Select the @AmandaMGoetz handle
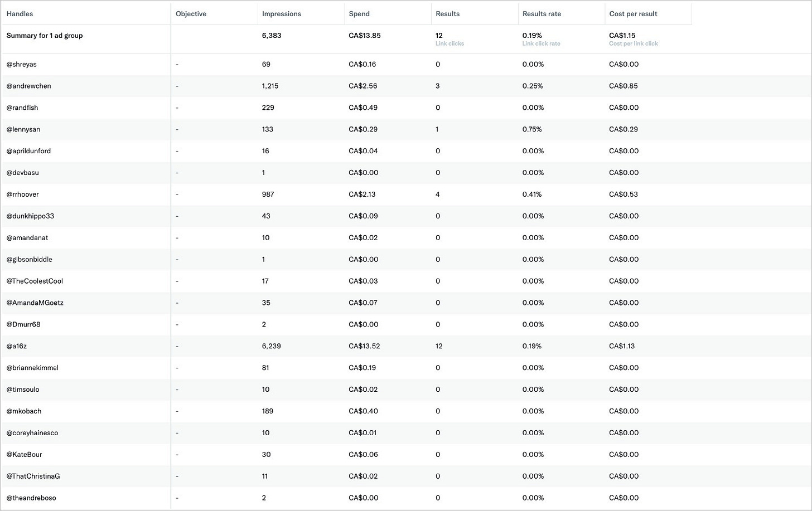This screenshot has height=511, width=812. click(35, 304)
